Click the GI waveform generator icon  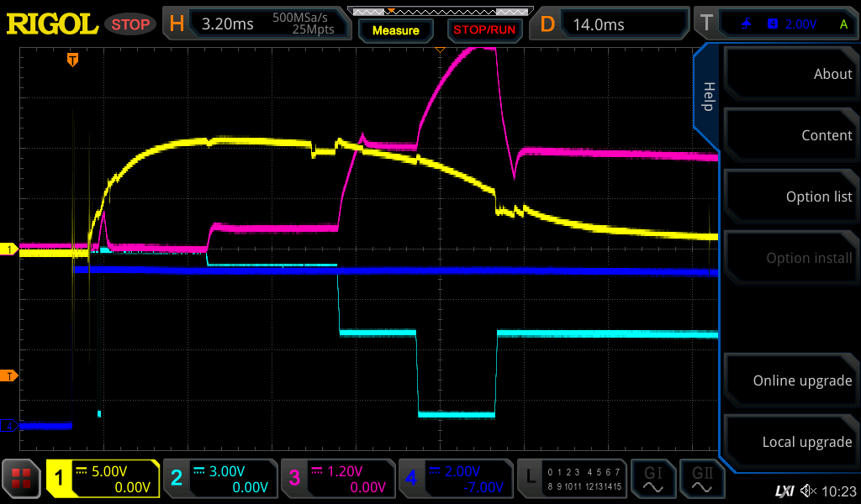coord(653,479)
